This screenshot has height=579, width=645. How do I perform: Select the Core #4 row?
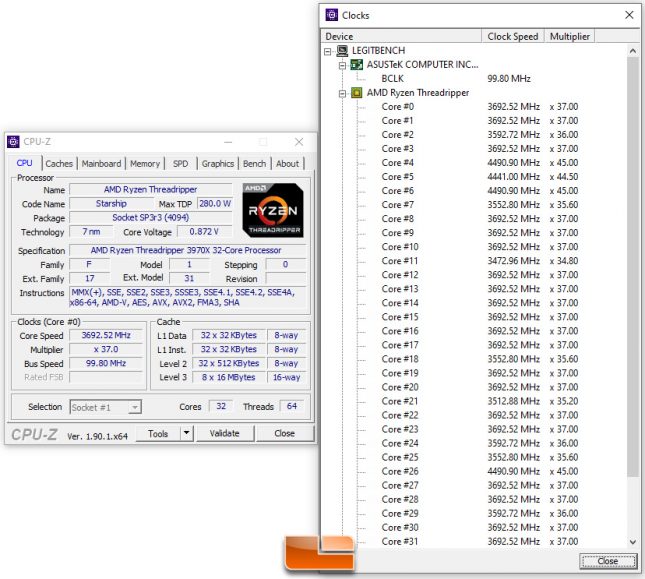(480, 162)
